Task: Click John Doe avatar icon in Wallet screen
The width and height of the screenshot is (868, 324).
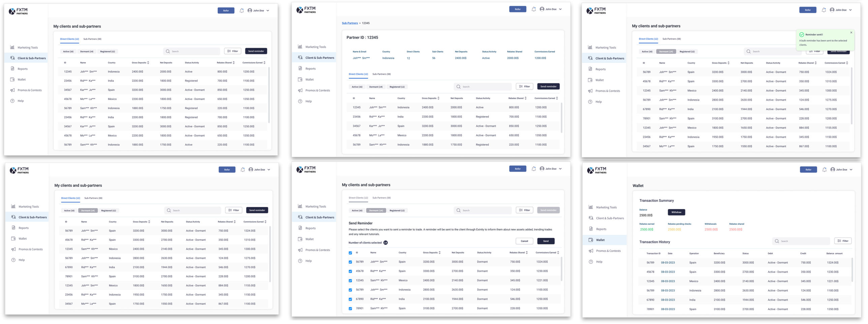Action: coord(833,170)
